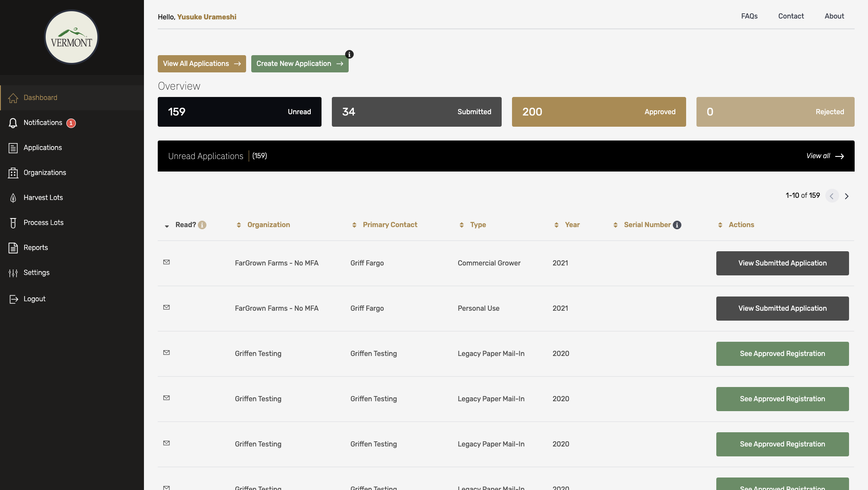Click the 200 Approved overview card
Screen dimensions: 868x490
[599, 112]
